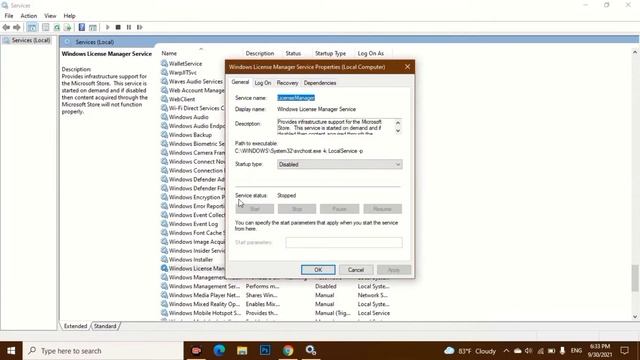The image size is (640, 360).
Task: Open the File menu
Action: tap(9, 16)
